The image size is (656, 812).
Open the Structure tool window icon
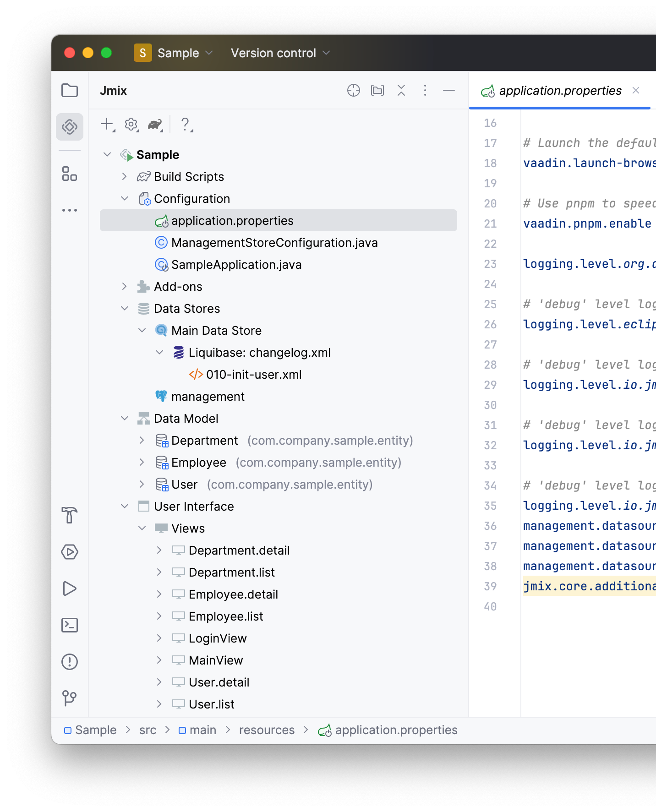[x=70, y=174]
